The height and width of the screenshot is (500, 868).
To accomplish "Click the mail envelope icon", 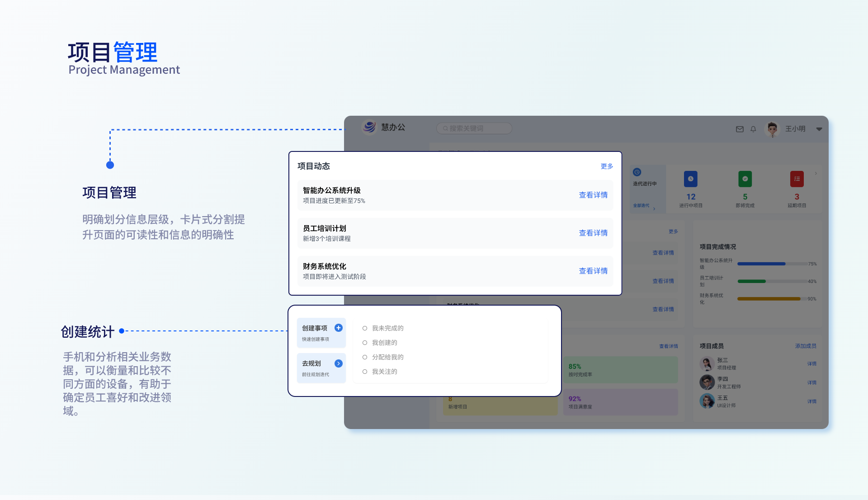I will (740, 129).
